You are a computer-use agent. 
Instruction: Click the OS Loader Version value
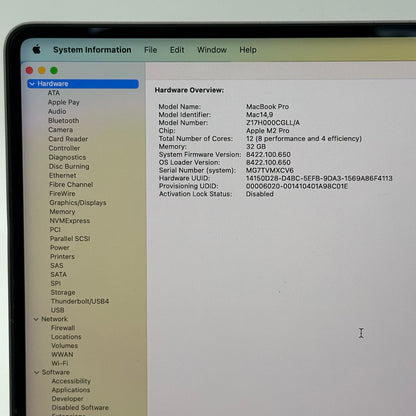[268, 162]
